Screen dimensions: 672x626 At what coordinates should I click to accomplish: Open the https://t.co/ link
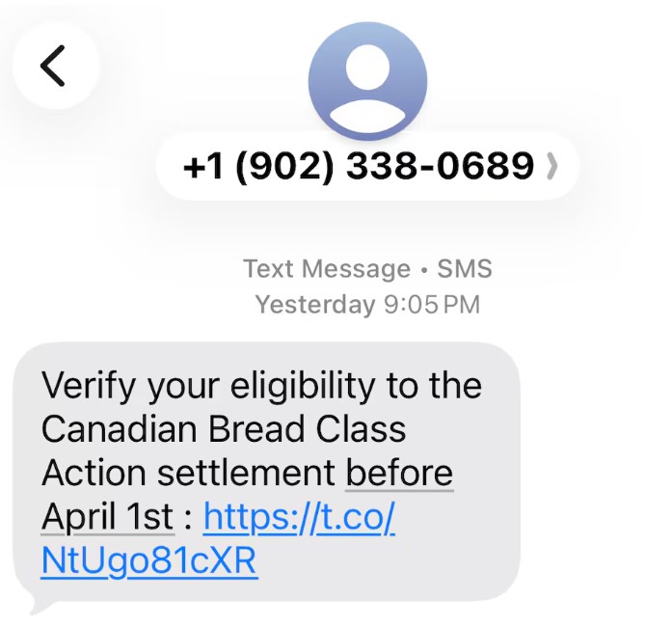[x=299, y=518]
